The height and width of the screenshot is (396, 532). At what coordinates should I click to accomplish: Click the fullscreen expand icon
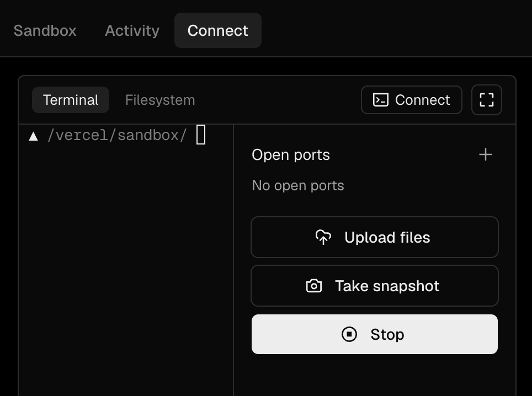tap(487, 100)
